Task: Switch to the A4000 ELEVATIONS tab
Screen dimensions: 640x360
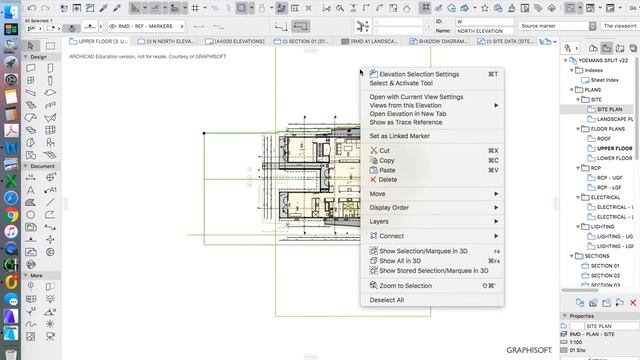Action: point(235,41)
